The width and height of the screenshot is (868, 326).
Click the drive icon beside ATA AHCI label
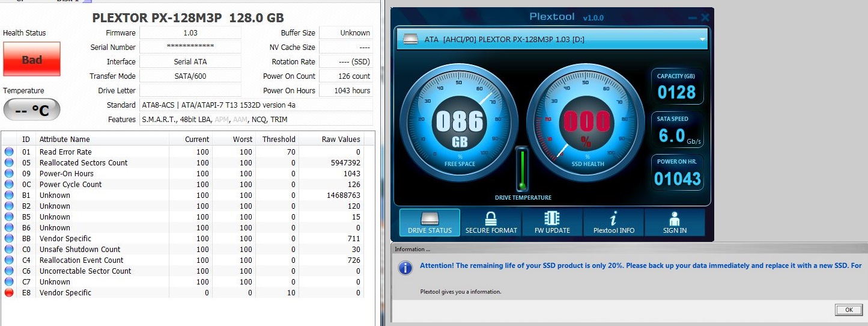(x=410, y=40)
